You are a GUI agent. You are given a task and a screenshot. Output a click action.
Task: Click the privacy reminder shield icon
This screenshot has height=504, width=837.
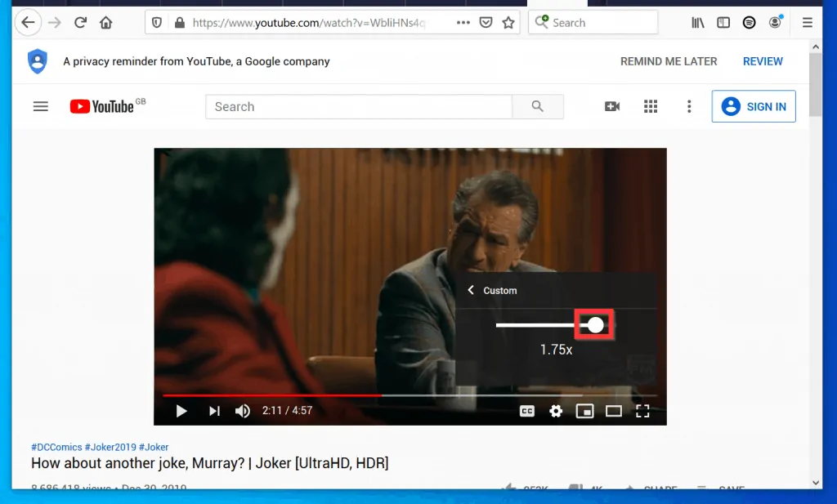click(38, 61)
